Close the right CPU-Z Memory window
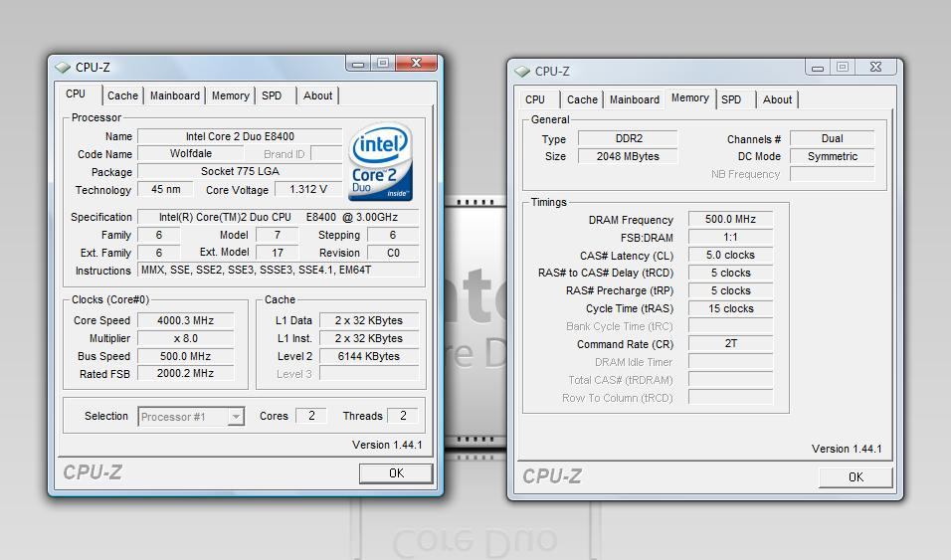Image resolution: width=951 pixels, height=560 pixels. coord(875,67)
